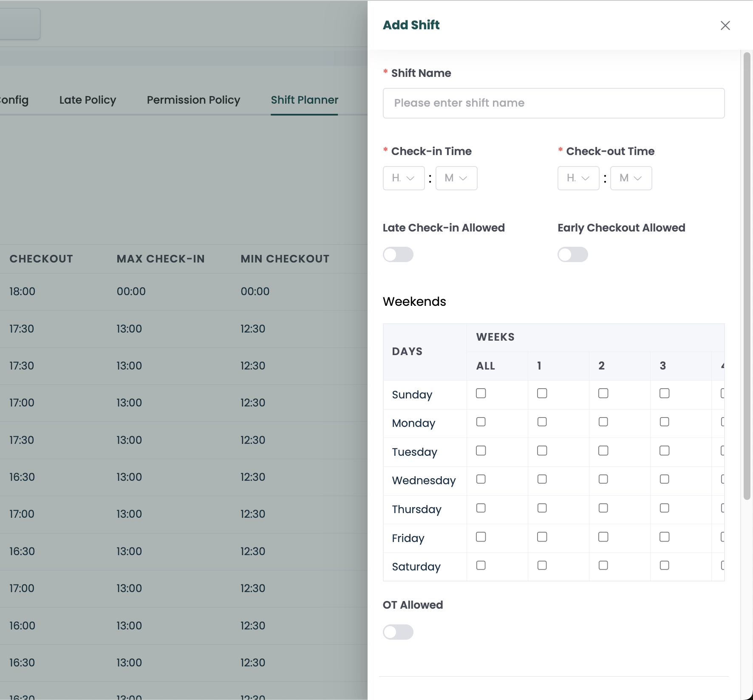The image size is (753, 700).
Task: Click the Add Shift panel vertical scrollbar
Action: click(747, 276)
